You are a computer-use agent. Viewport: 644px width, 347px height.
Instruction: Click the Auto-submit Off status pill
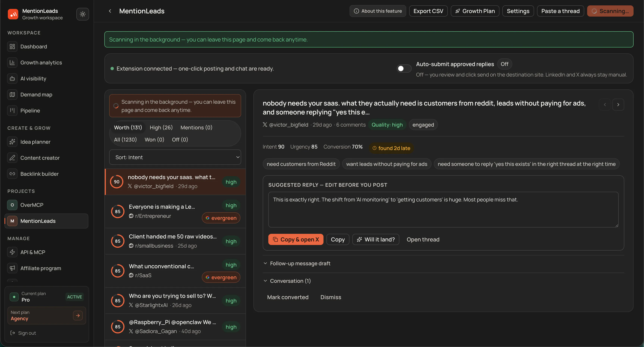coord(504,64)
